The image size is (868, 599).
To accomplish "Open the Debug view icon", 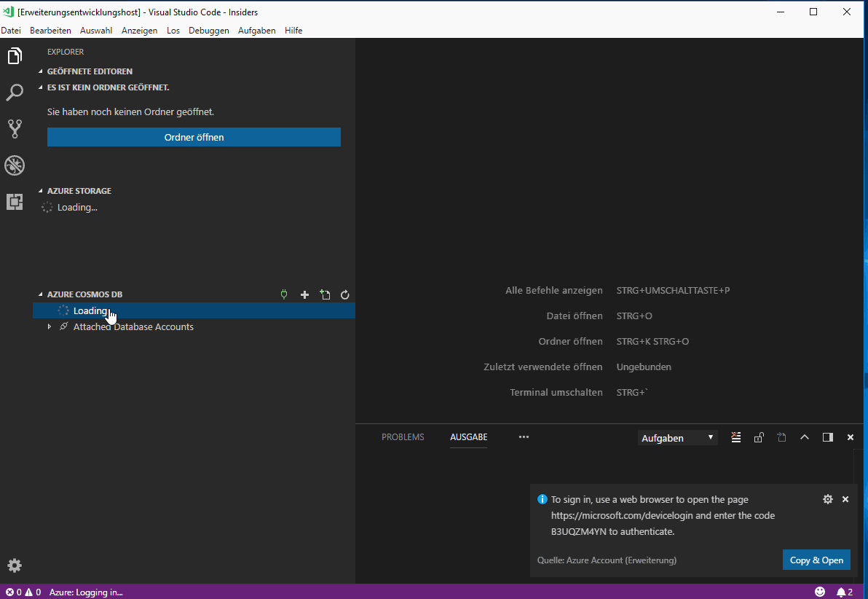I will 15,165.
